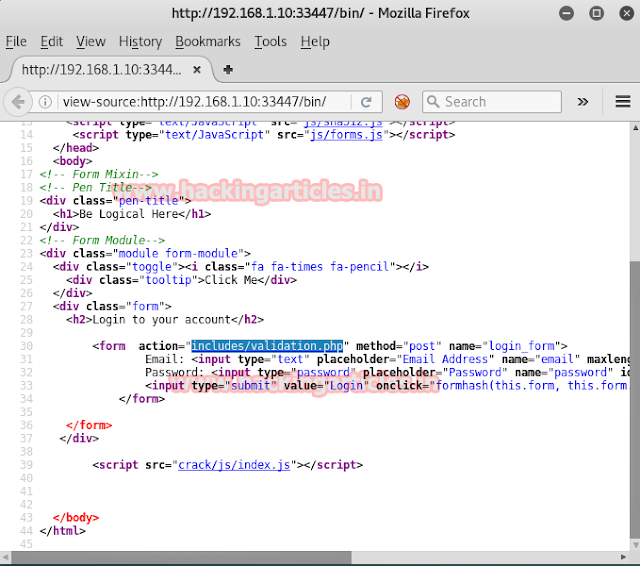
Task: Follow the includes/validation.php link
Action: [267, 346]
